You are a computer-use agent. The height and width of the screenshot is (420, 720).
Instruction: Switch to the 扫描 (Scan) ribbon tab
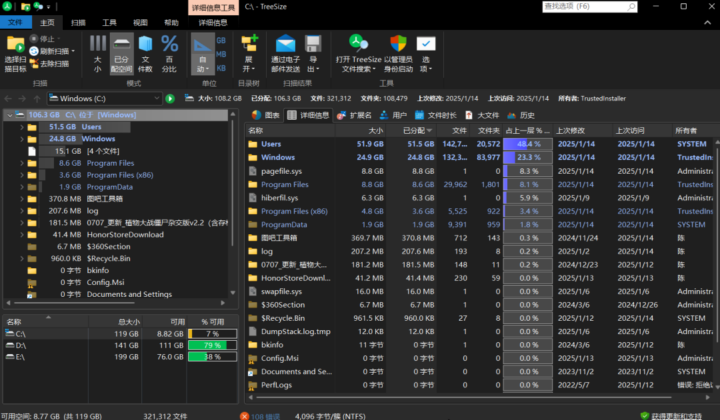point(78,22)
